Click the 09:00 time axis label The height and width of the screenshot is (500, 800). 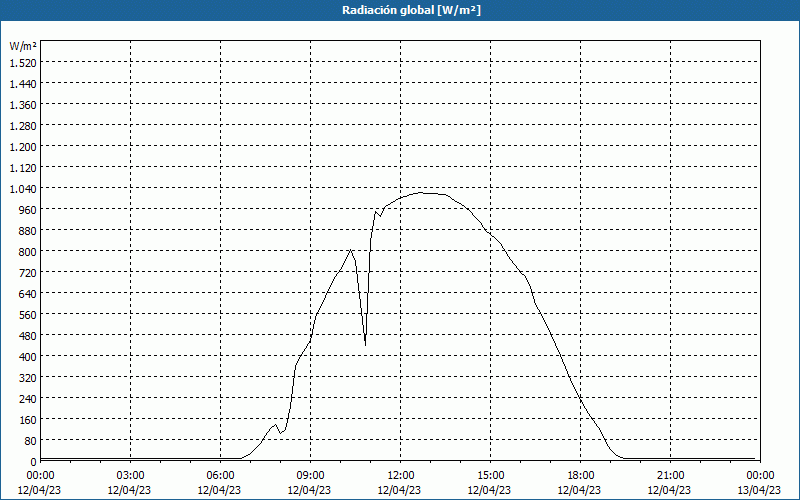310,476
